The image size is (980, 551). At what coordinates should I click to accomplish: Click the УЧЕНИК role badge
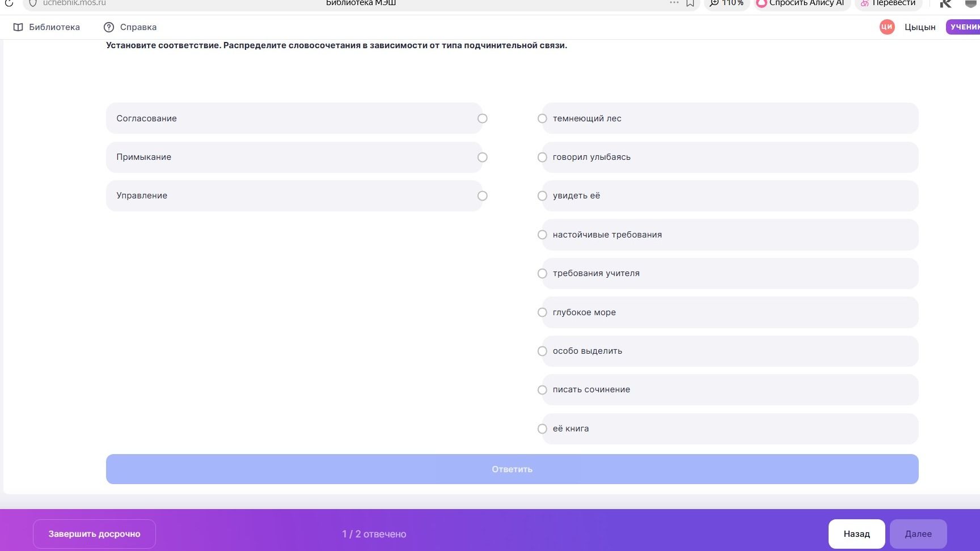pyautogui.click(x=963, y=27)
